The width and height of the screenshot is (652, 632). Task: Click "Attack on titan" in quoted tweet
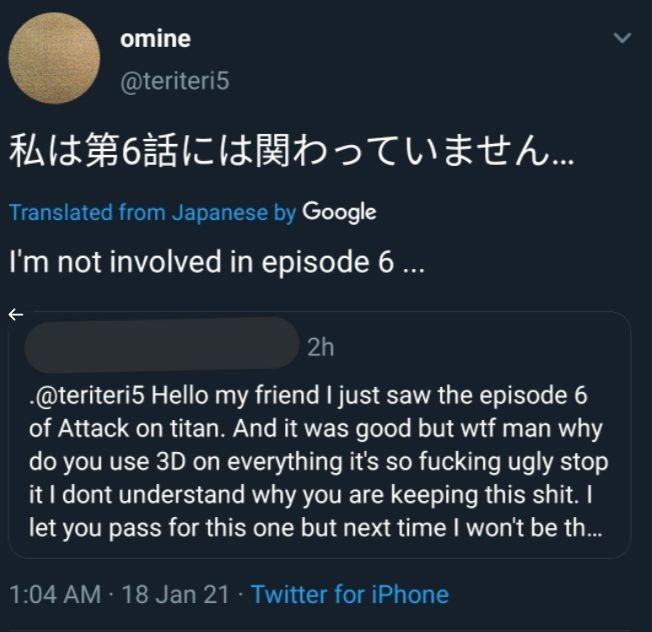point(119,429)
